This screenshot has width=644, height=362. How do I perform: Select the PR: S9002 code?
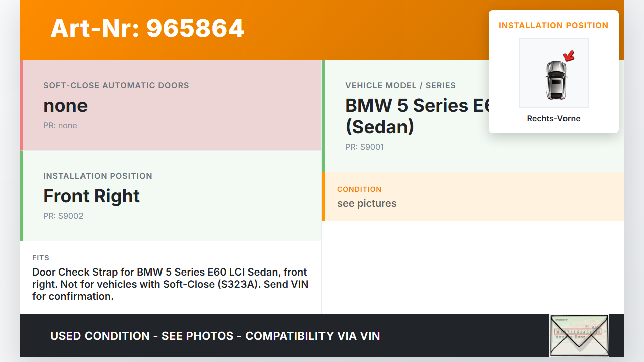pyautogui.click(x=63, y=216)
